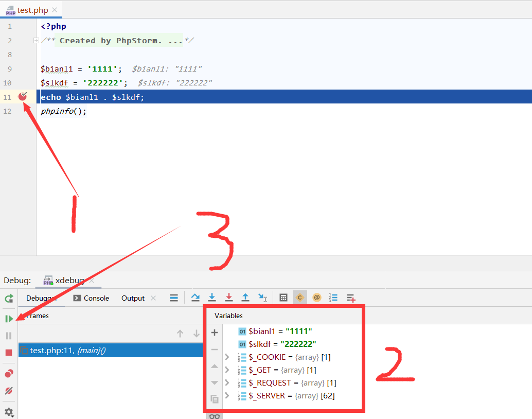Screen dimensions: 532x419
Task: Switch to the Output tab
Action: point(133,298)
